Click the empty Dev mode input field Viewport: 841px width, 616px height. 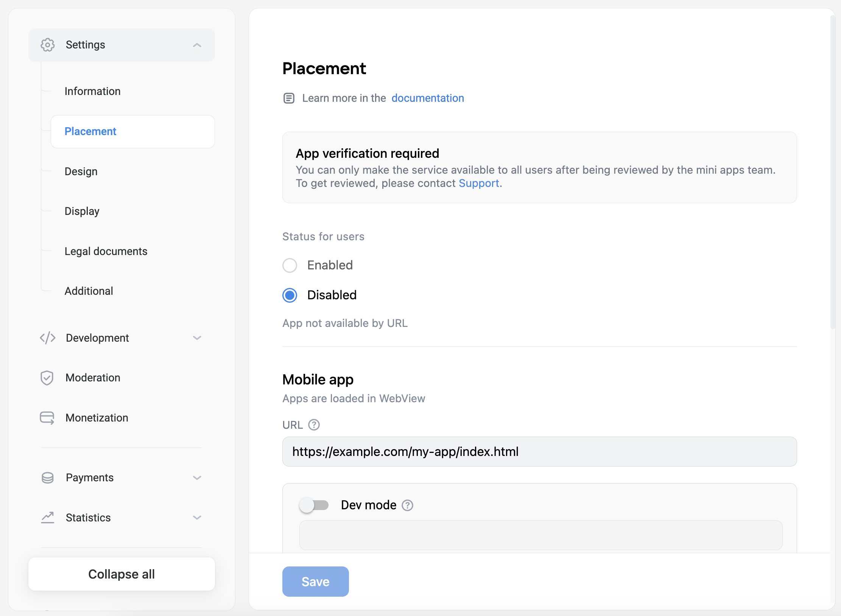click(x=540, y=535)
